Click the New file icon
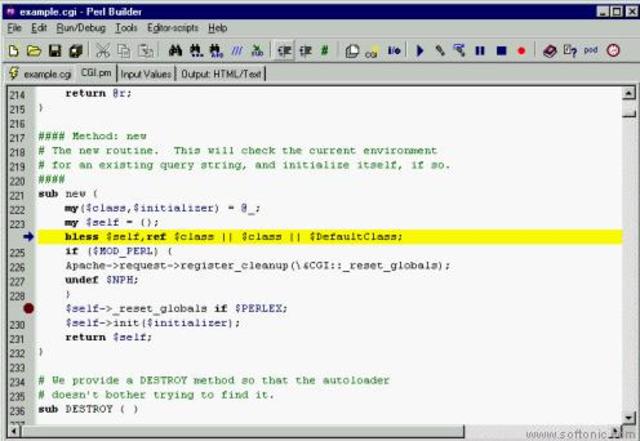The width and height of the screenshot is (640, 441). pos(13,51)
